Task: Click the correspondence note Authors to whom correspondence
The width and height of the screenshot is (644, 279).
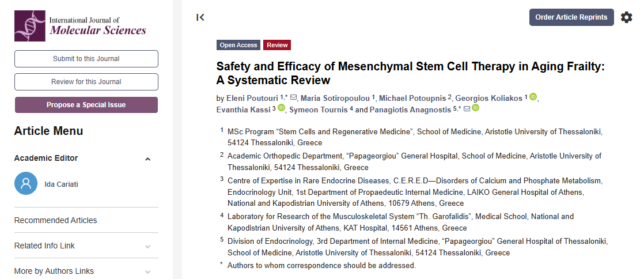Action: point(321,265)
